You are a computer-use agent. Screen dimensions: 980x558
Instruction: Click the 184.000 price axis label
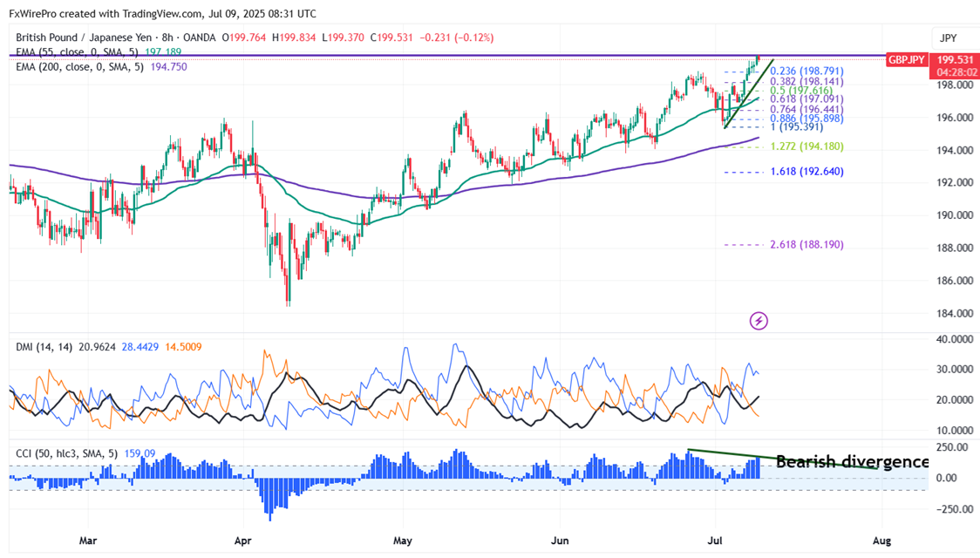click(x=955, y=313)
